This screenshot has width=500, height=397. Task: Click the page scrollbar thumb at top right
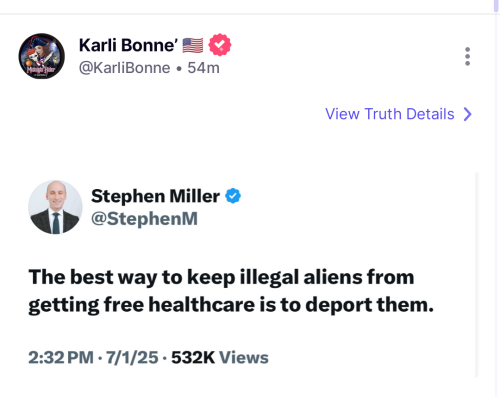(496, 6)
